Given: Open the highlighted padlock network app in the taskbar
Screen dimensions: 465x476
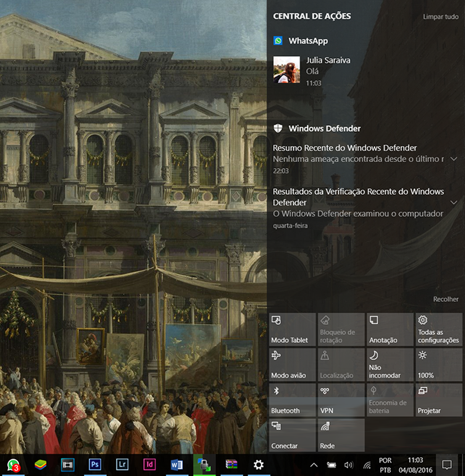Looking at the screenshot, I should click(x=204, y=465).
